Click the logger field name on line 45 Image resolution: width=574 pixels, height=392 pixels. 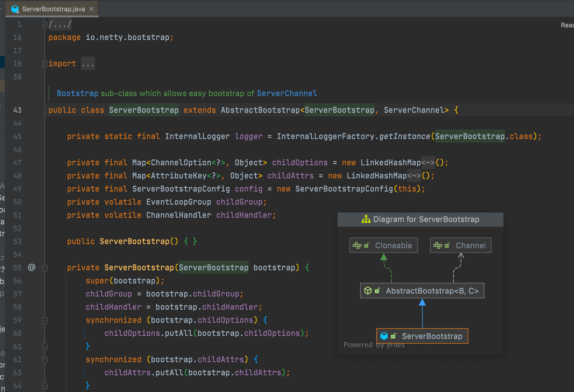248,136
